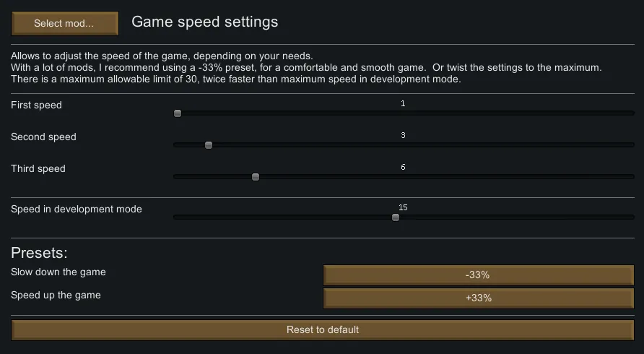Click the Second speed slider handle
Image resolution: width=644 pixels, height=354 pixels.
(209, 145)
